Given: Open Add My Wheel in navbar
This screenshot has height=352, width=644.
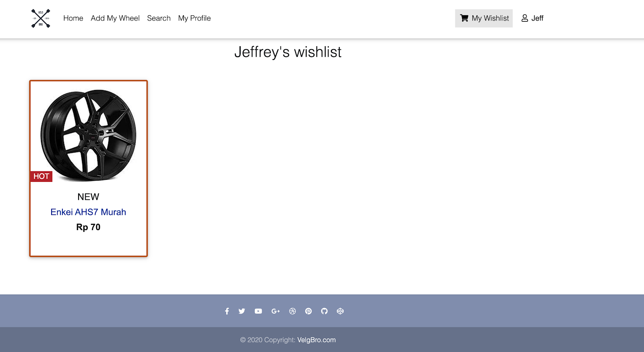Looking at the screenshot, I should 115,18.
